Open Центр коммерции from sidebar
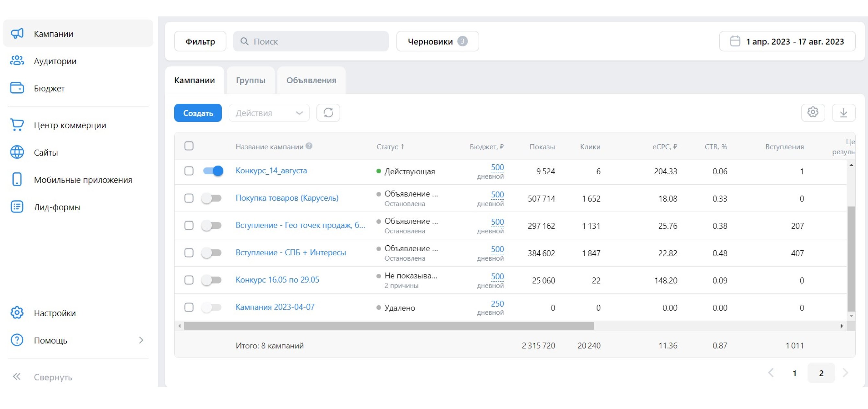The width and height of the screenshot is (868, 409). 69,125
